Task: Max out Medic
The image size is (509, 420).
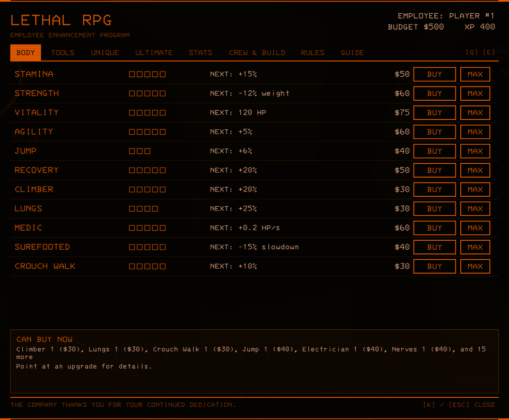Action: coord(475,228)
